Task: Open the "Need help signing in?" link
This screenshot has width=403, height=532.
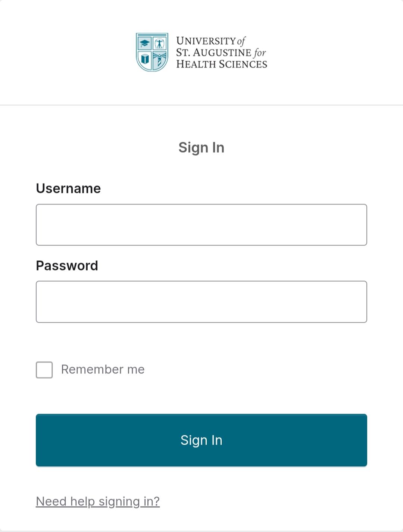Action: [98, 501]
